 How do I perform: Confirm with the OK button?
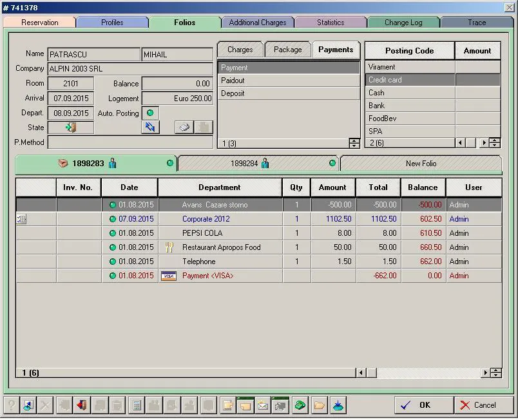[424, 405]
